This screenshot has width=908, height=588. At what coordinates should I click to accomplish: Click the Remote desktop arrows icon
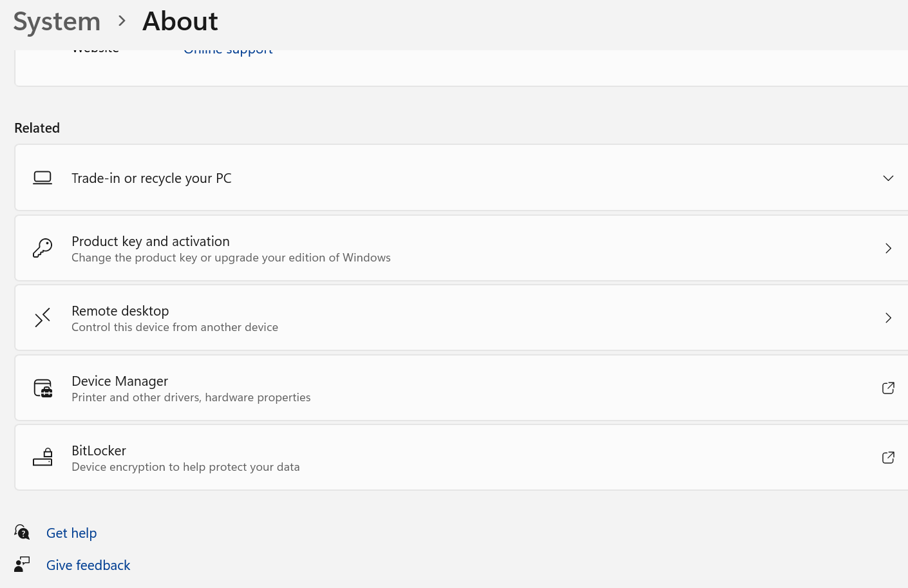(x=43, y=318)
